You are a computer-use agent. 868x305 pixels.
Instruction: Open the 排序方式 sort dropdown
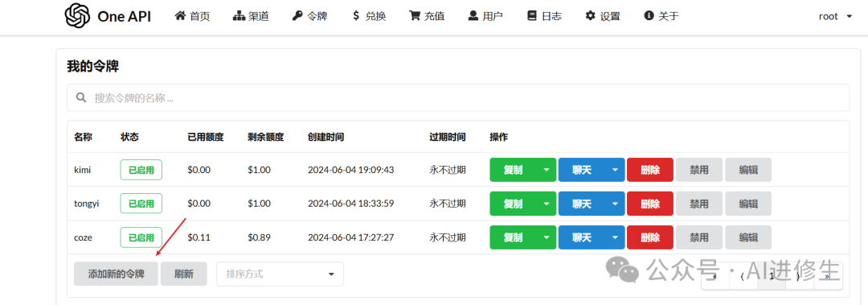click(x=280, y=274)
